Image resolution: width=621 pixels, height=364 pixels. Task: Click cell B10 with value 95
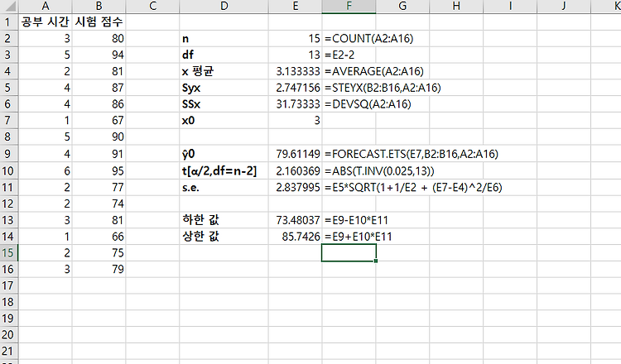point(99,171)
